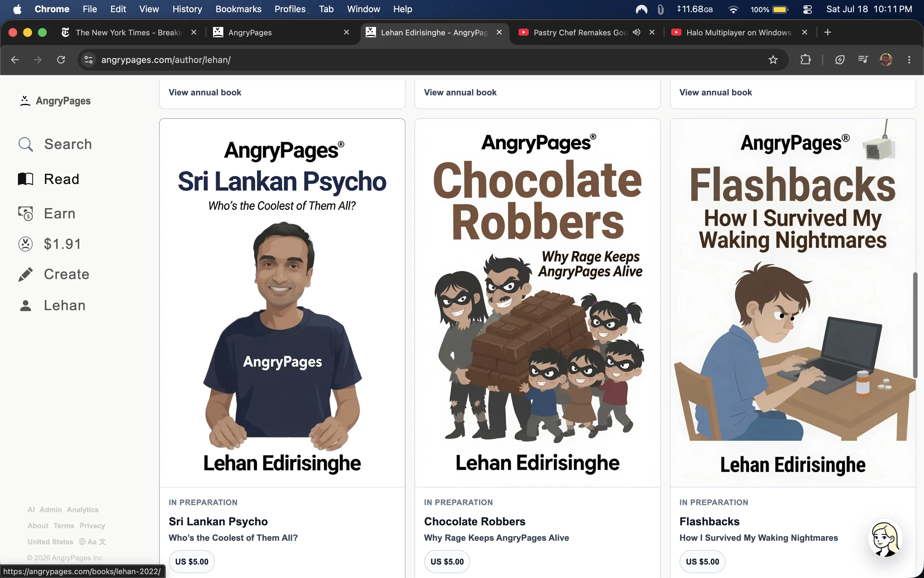Viewport: 924px width, 578px height.
Task: Bookmark this page with the star icon
Action: (x=773, y=60)
